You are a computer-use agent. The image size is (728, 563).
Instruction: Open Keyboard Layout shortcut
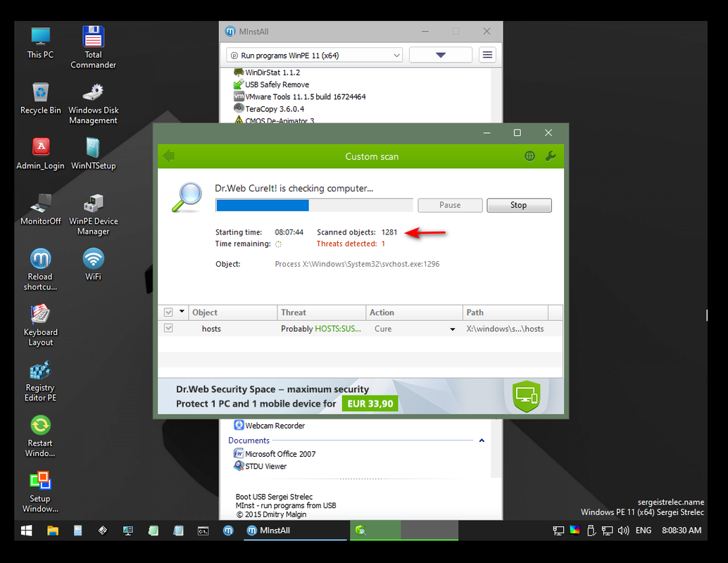pyautogui.click(x=40, y=325)
